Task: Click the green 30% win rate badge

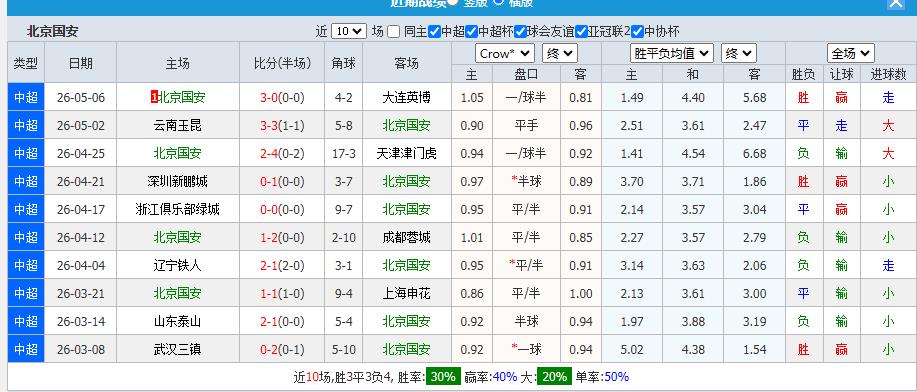Action: tap(443, 377)
